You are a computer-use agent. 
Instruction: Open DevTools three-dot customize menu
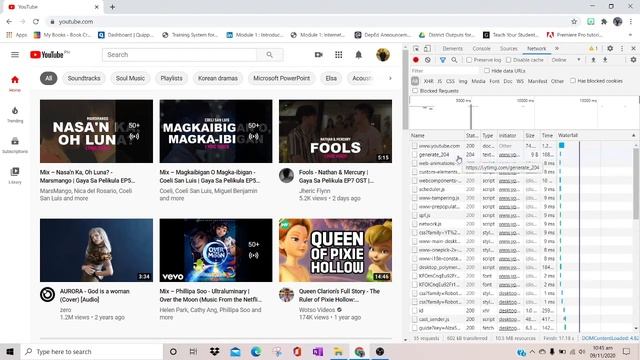coord(622,48)
